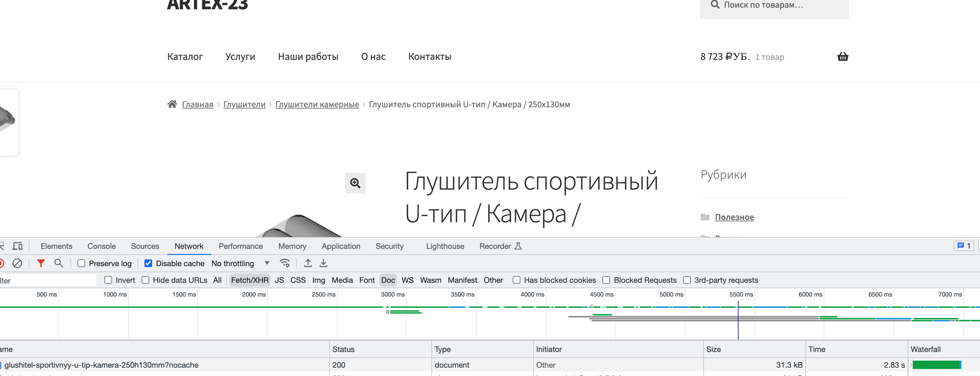Screen dimensions: 980x376
Task: Open the Console tab
Action: point(101,246)
